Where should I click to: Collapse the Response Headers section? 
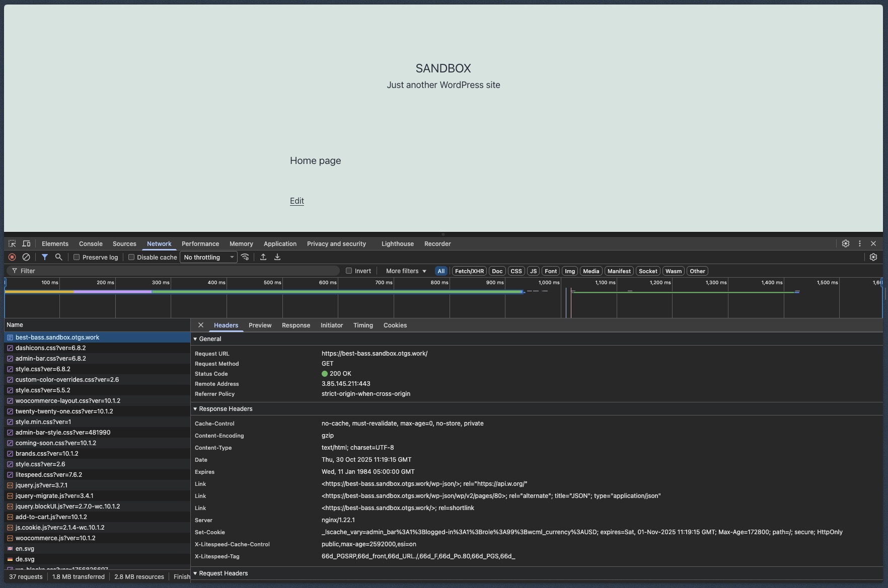[226, 409]
